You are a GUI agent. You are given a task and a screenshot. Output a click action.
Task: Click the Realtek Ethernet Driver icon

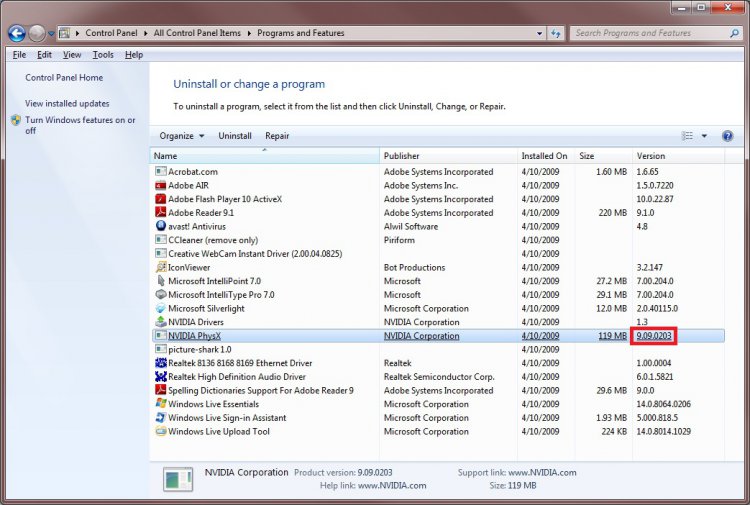tap(161, 363)
